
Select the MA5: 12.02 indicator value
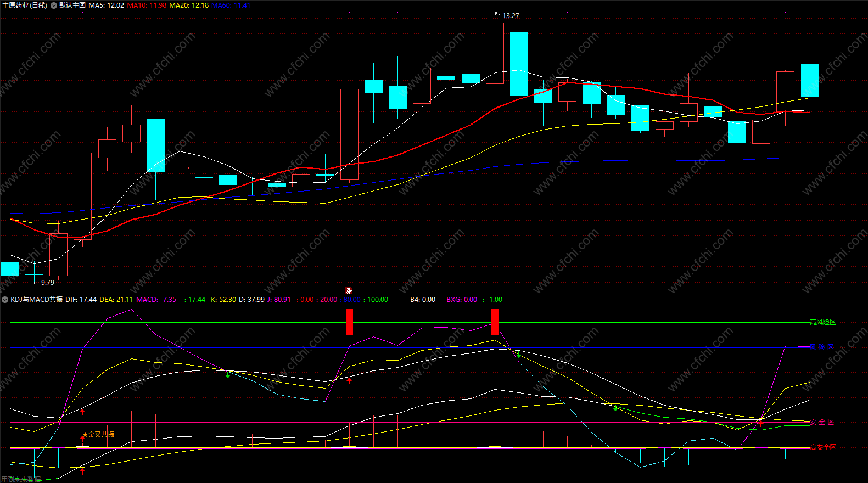pos(107,5)
